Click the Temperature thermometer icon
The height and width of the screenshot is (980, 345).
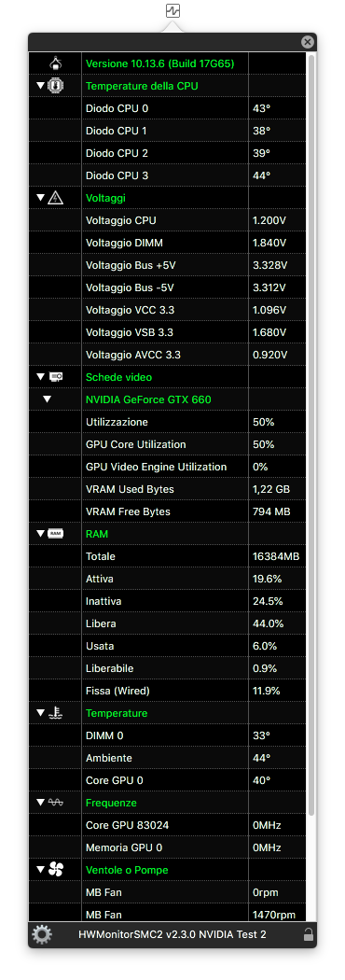tap(56, 713)
